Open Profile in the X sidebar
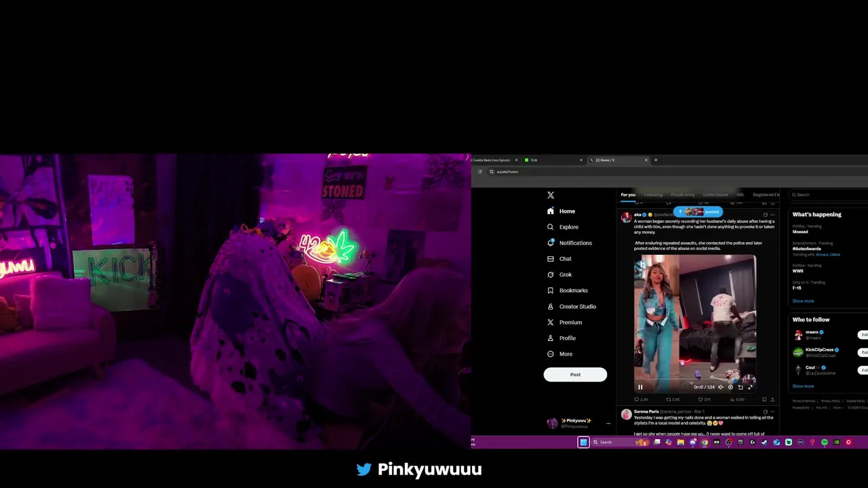 point(561,338)
